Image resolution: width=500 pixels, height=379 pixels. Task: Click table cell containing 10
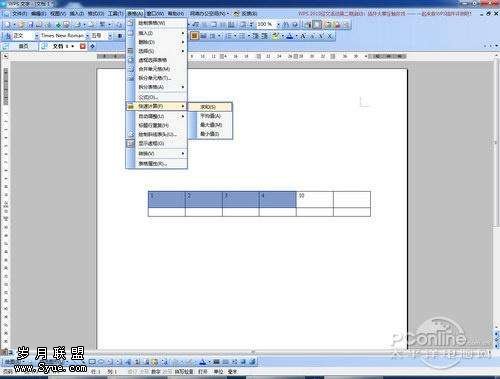tap(315, 199)
